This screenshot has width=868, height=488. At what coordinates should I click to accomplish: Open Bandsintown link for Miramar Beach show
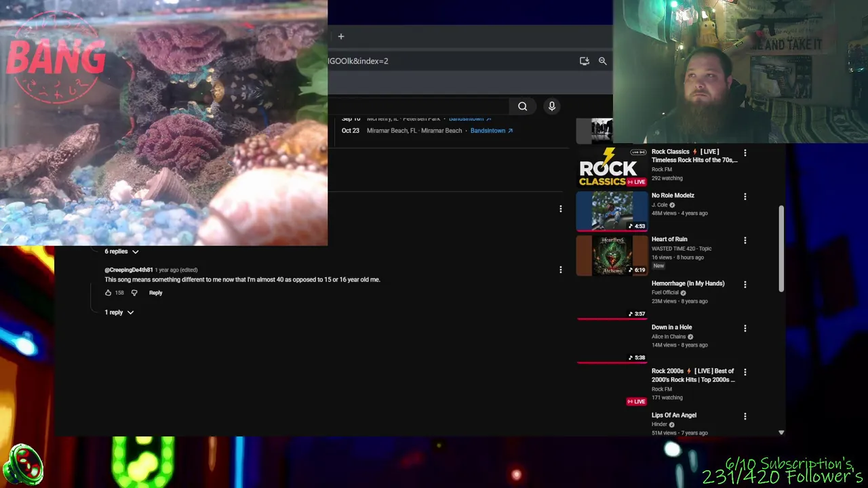[x=492, y=131]
